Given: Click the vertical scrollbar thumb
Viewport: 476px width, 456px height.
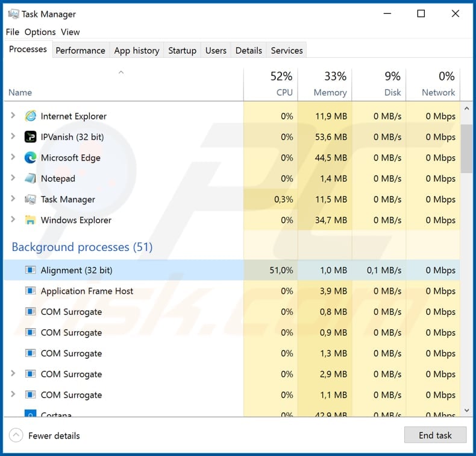Looking at the screenshot, I should (x=466, y=148).
